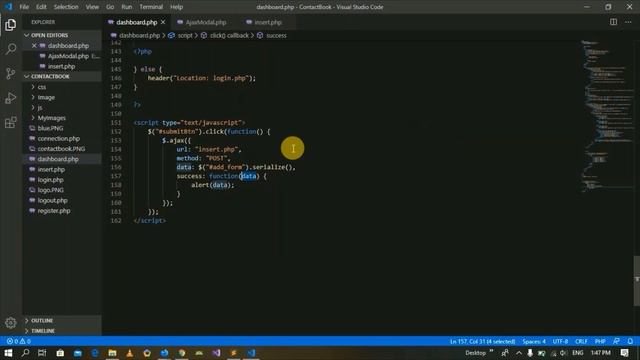Open the Run and Debug view
Image resolution: width=640 pixels, height=360 pixels.
(11, 98)
